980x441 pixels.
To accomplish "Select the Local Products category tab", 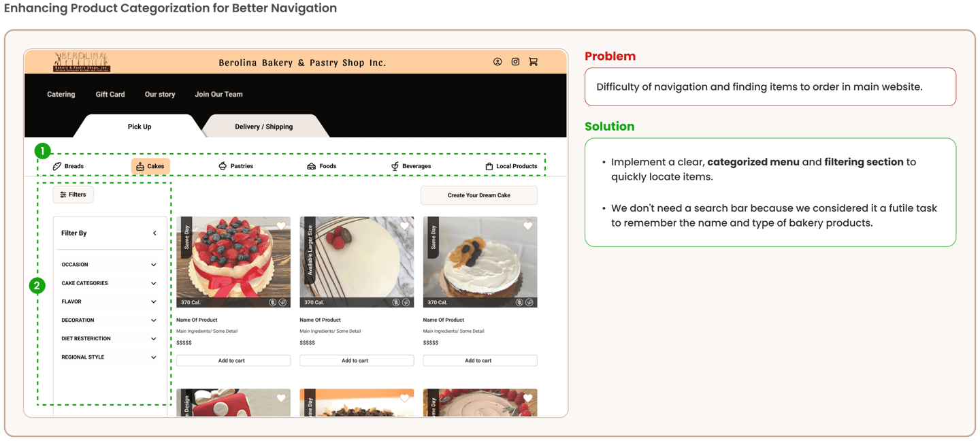I will 511,166.
